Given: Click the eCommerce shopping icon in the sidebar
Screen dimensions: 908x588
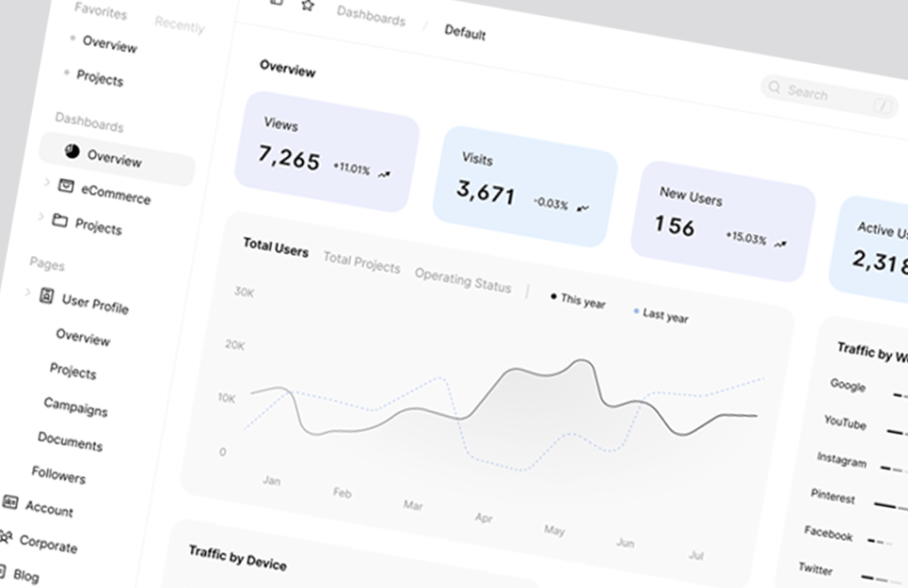Looking at the screenshot, I should (x=66, y=185).
